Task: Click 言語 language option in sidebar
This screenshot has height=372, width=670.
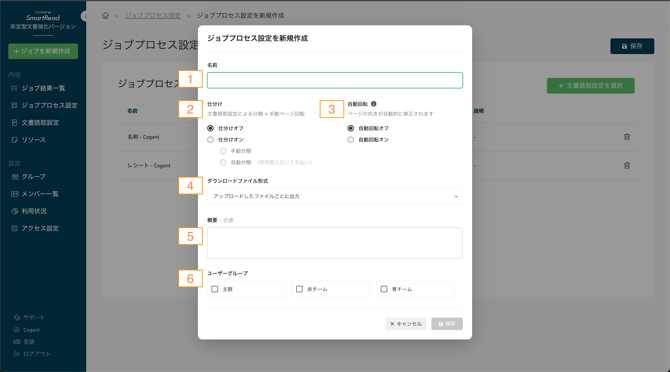Action: tap(24, 342)
